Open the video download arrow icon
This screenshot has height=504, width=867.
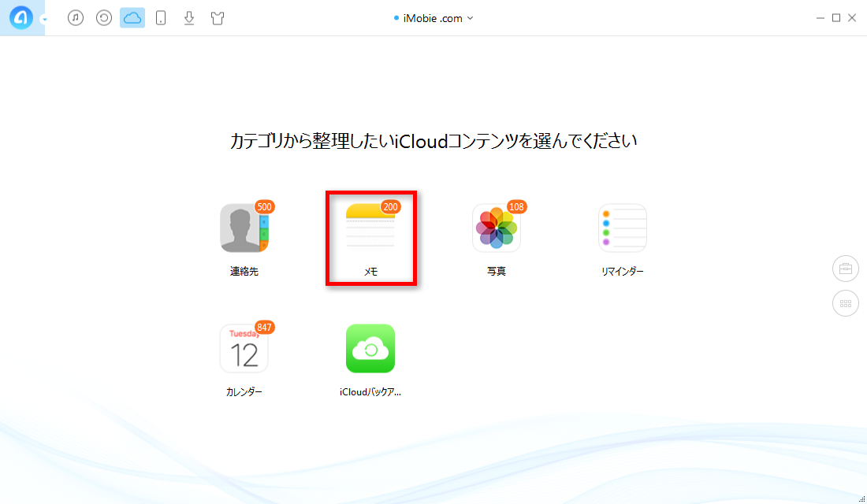click(x=189, y=18)
